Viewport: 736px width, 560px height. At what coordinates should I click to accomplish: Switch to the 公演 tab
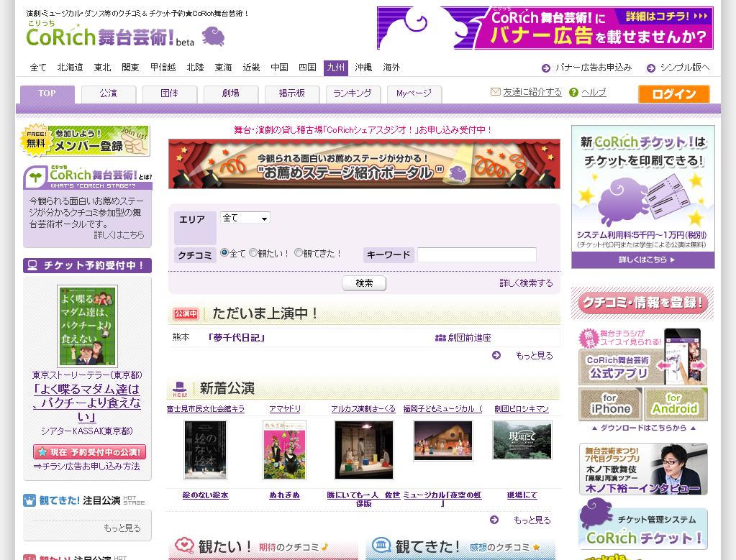[109, 93]
